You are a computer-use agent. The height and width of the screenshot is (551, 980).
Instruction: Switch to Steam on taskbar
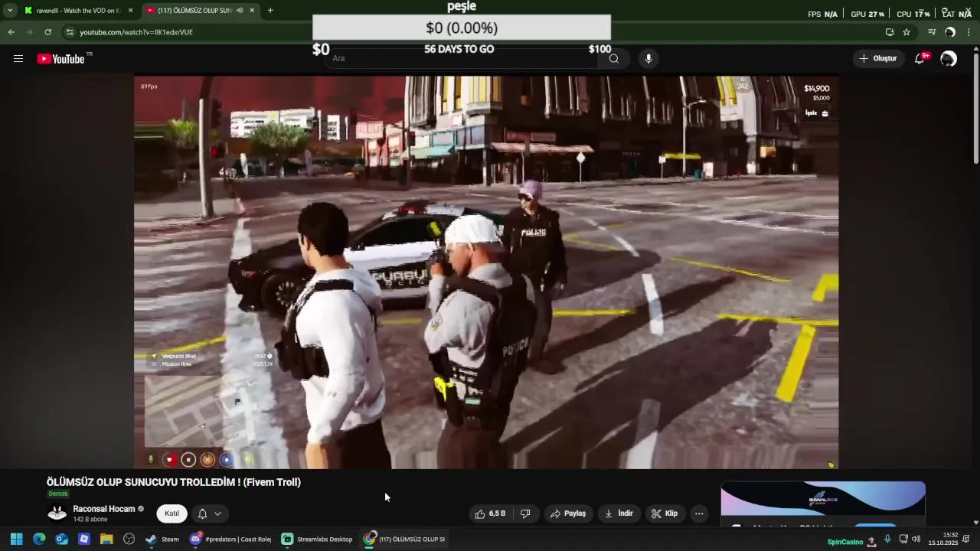point(162,539)
